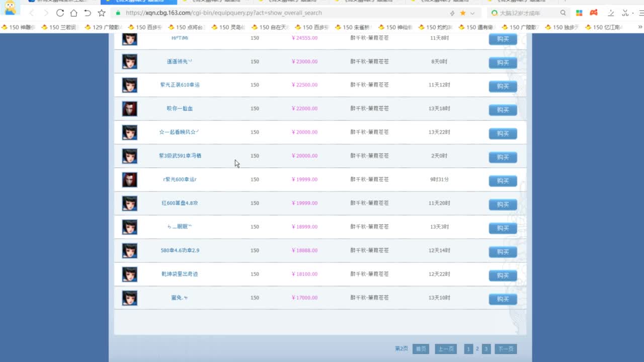Open the colorful grid apps icon
The height and width of the screenshot is (362, 644).
coord(579,13)
